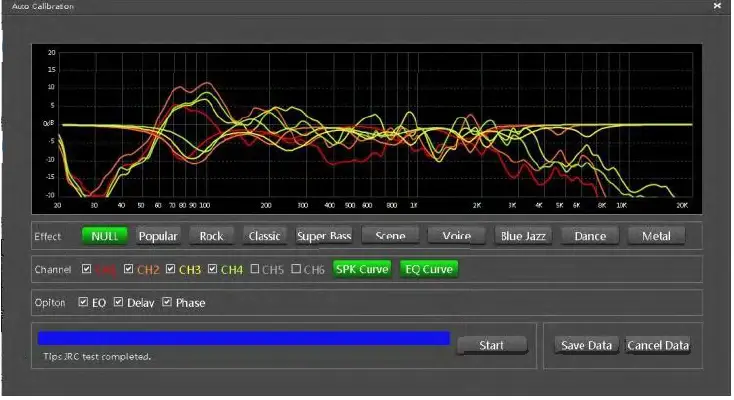The width and height of the screenshot is (734, 400).
Task: Click the 'Channel' row label
Action: click(53, 270)
